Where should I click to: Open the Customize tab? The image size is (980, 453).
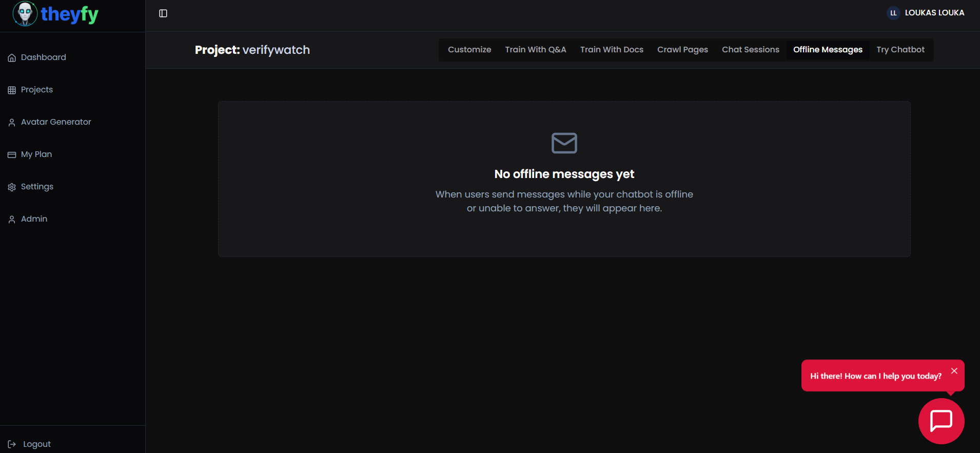coord(469,50)
